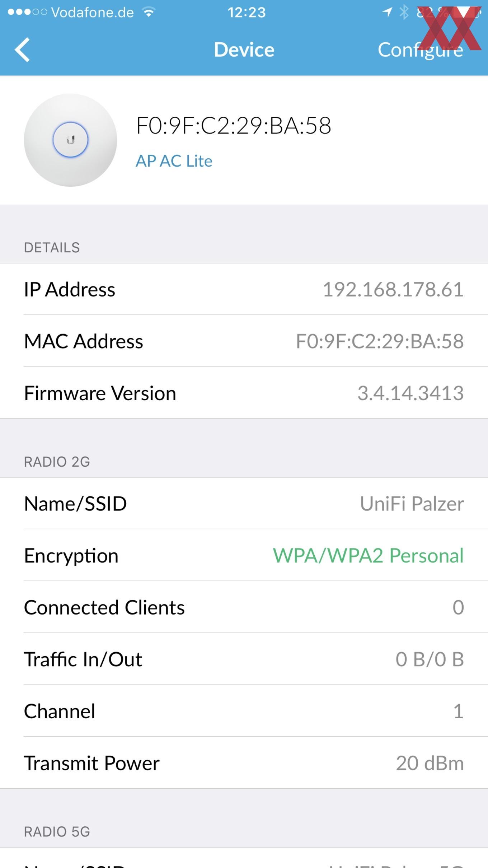
Task: Tap the Transmit Power 20 dBm row
Action: (244, 762)
